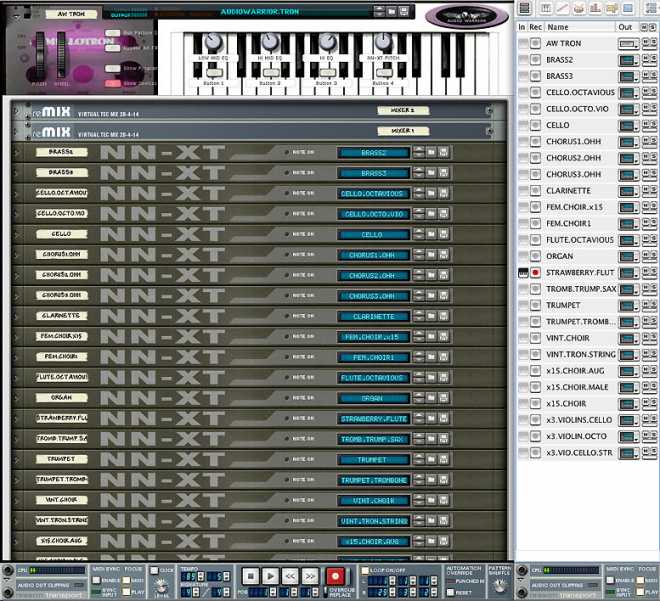Screen dimensions: 660x601
Task: Click automation override Reset box
Action: point(450,592)
